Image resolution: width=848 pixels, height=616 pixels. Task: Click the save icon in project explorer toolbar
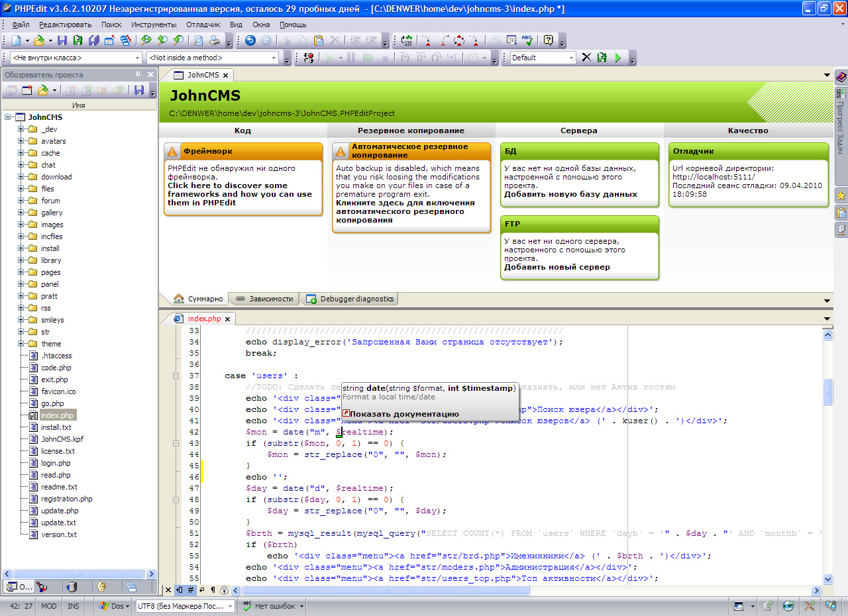pos(139,90)
